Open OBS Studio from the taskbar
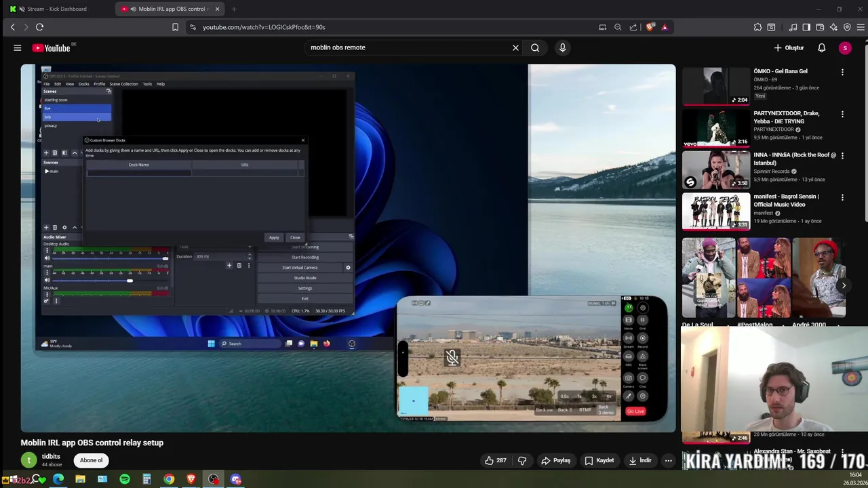 (214, 479)
